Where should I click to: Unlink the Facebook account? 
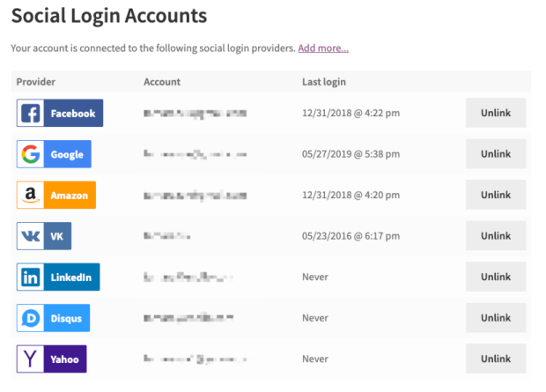[495, 114]
